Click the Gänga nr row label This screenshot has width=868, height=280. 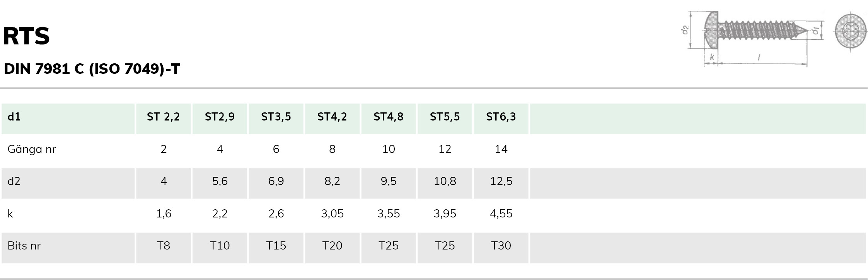click(32, 149)
